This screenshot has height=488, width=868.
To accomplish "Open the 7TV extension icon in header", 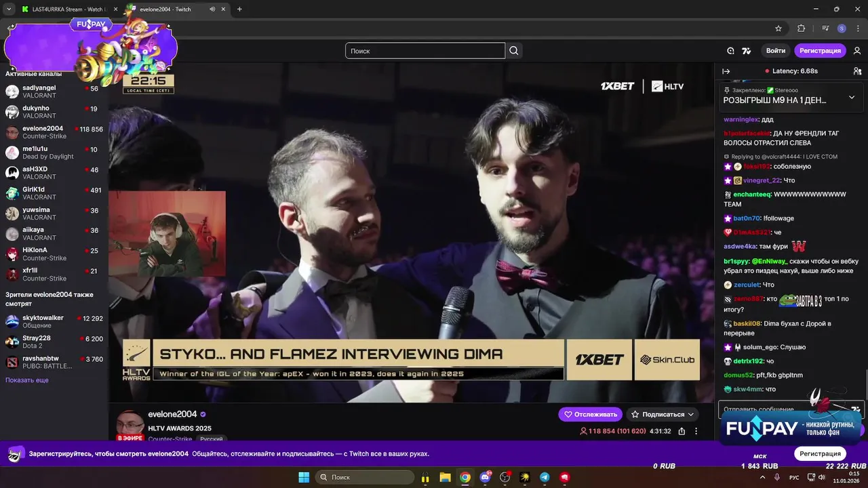I will pos(747,51).
